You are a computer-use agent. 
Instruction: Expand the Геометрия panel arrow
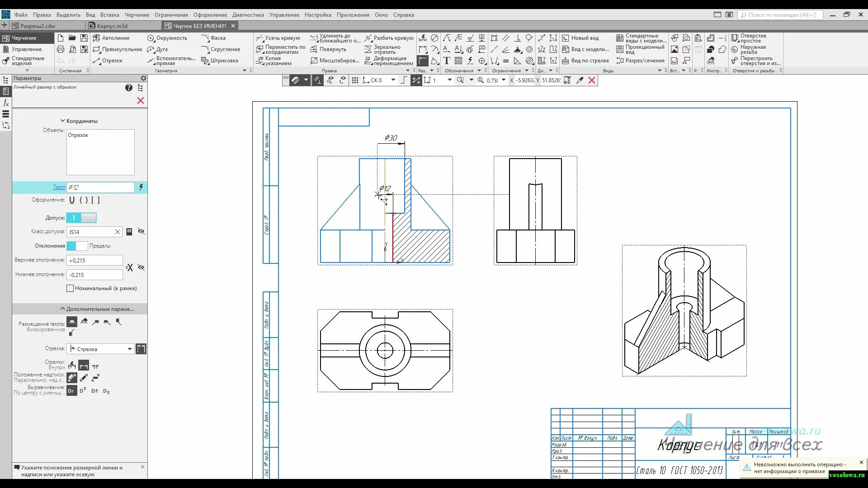(245, 70)
